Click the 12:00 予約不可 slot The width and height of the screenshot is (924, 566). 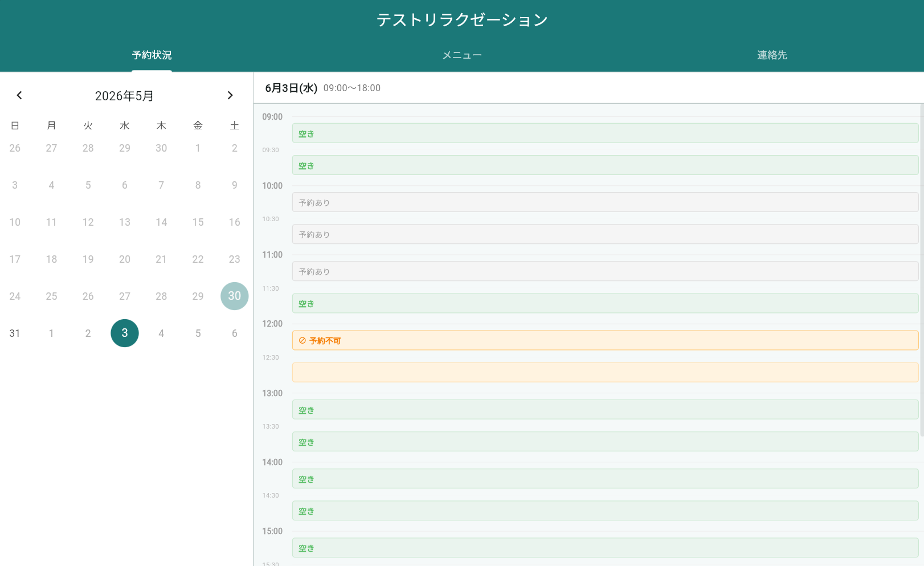coord(605,340)
